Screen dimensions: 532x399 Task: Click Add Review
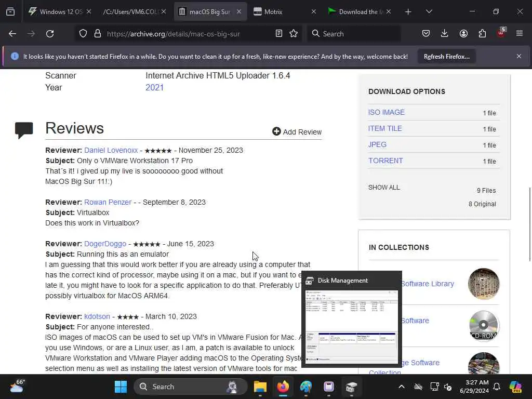click(297, 131)
